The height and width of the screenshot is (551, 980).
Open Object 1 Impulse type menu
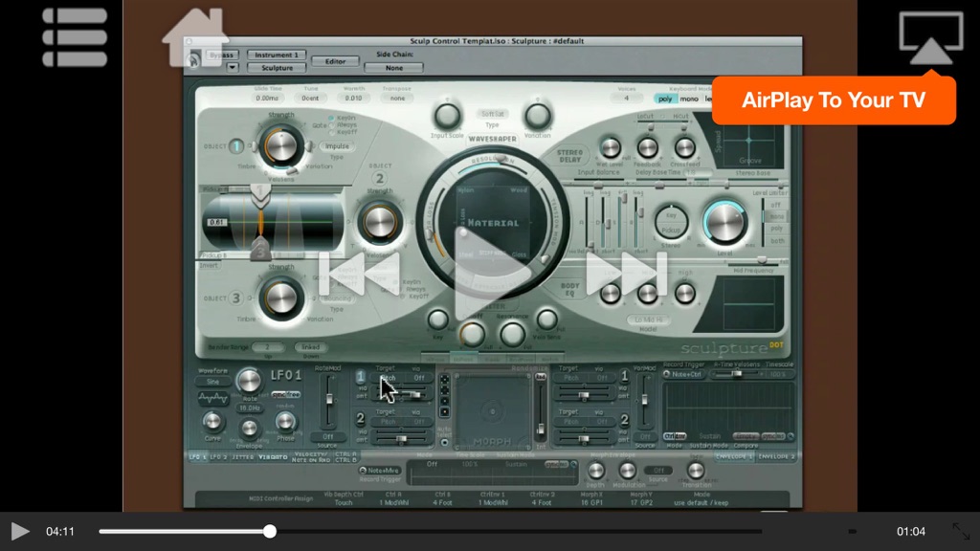tap(336, 146)
